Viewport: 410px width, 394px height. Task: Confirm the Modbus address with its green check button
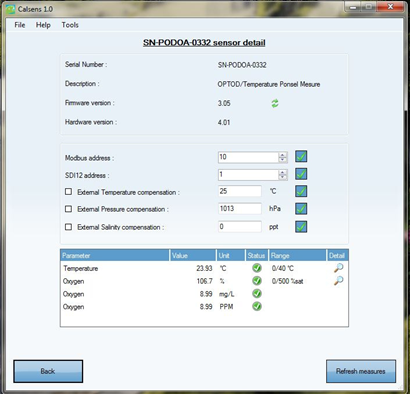coord(301,156)
